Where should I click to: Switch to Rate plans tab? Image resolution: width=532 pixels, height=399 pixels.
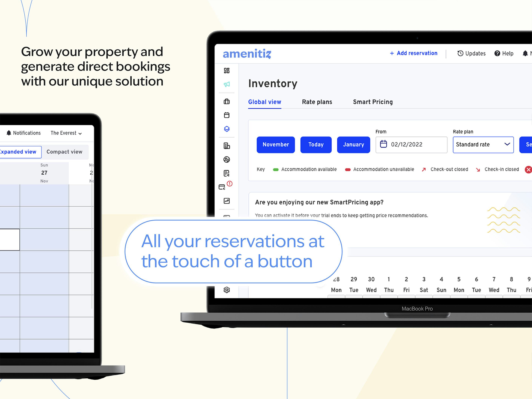[317, 102]
